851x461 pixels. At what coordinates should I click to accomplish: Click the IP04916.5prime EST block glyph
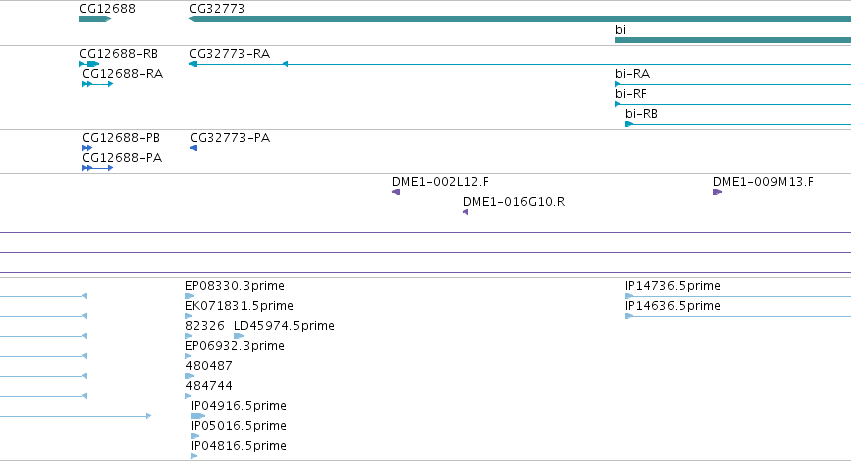pos(198,416)
